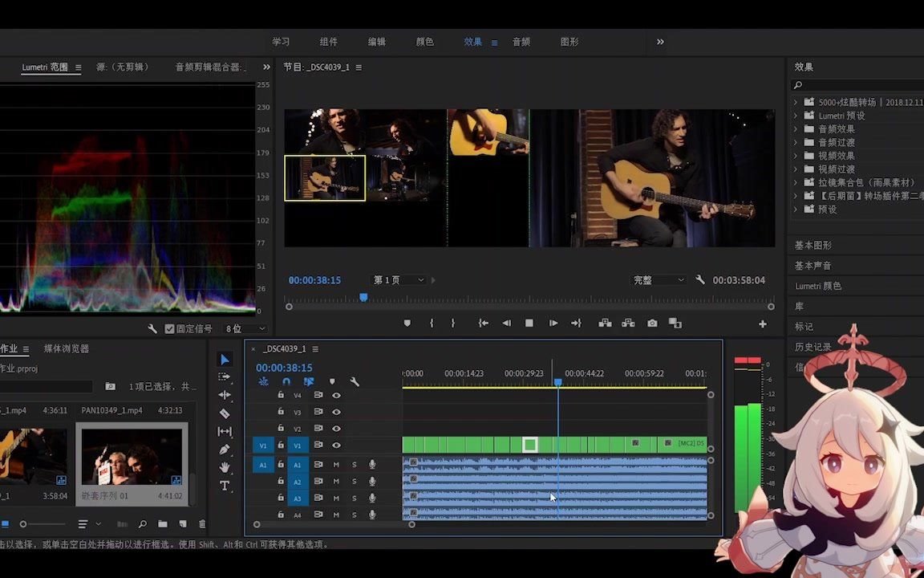This screenshot has width=924, height=578.
Task: Open program monitor settings wrench
Action: point(700,279)
